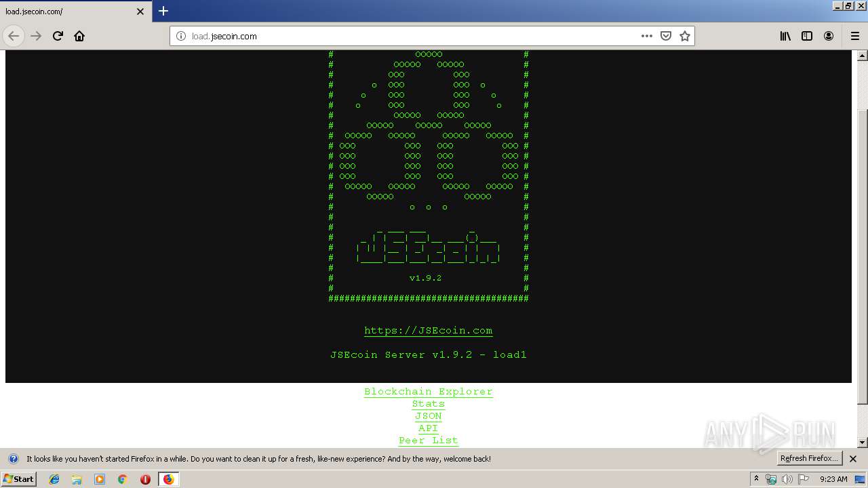Toggle the Firefox sidebar view
The width and height of the screenshot is (868, 488).
click(807, 36)
